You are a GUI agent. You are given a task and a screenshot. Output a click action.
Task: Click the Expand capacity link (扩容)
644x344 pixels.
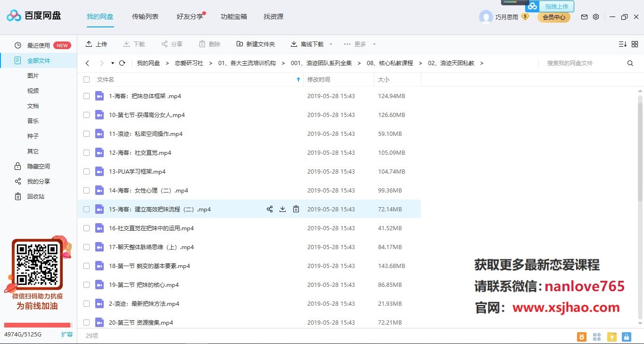click(x=67, y=335)
